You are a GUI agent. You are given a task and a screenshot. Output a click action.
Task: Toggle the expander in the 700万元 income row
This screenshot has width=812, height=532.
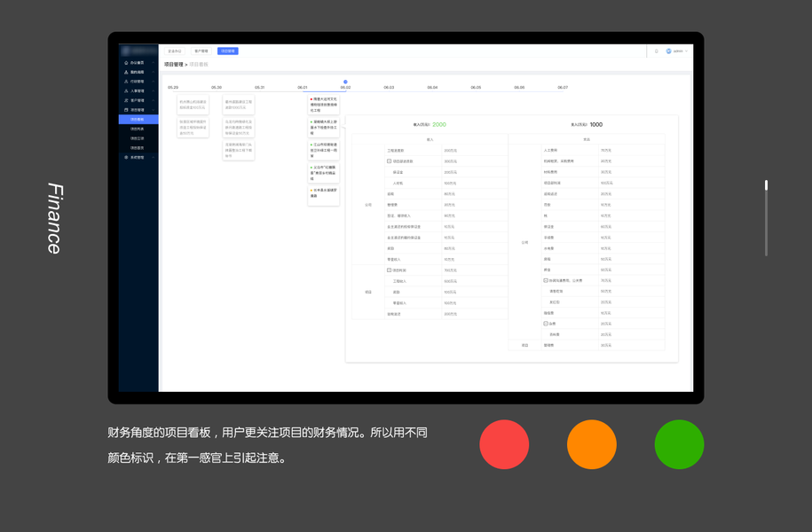[x=389, y=270]
